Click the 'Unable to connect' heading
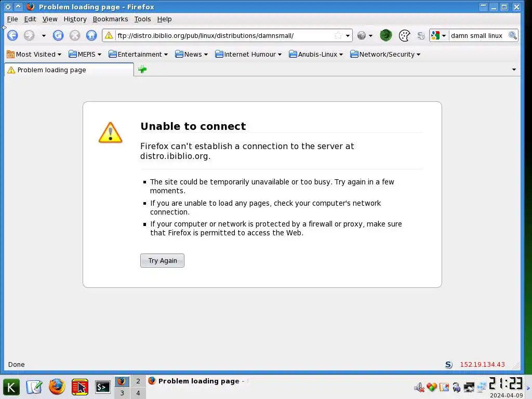Image resolution: width=532 pixels, height=399 pixels. point(193,126)
